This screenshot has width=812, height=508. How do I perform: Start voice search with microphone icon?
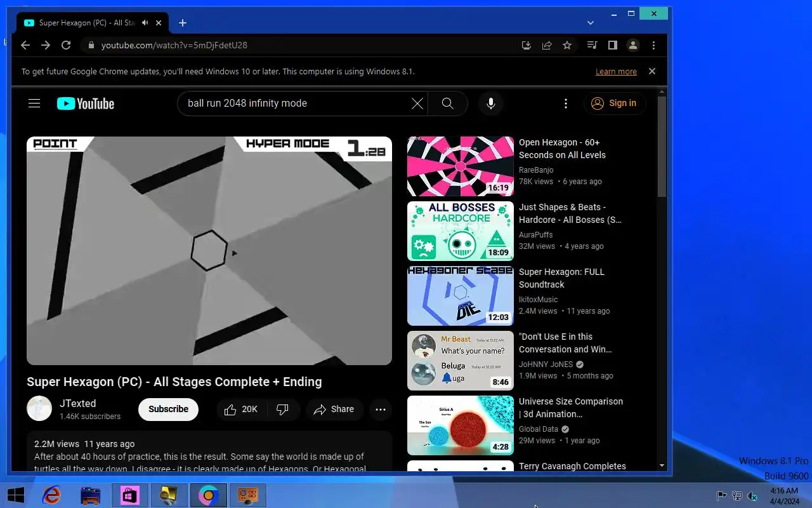[490, 104]
